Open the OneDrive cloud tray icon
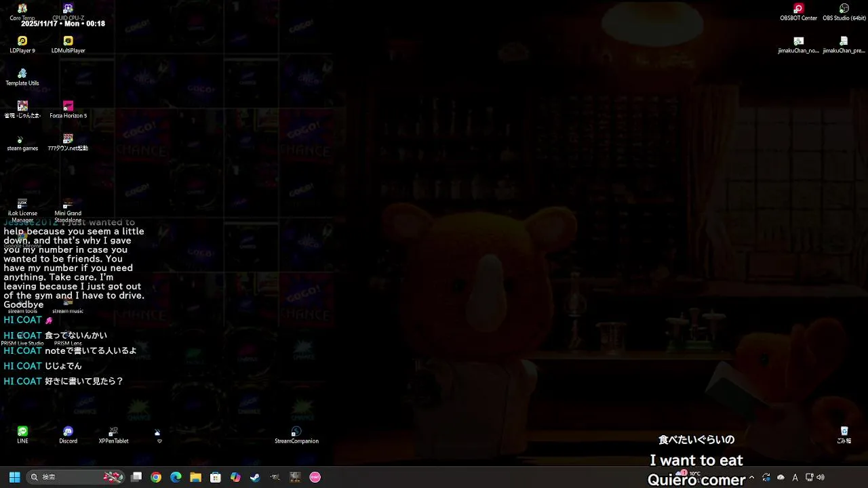 [x=781, y=478]
